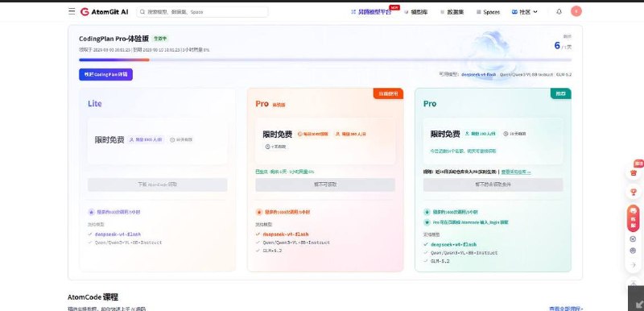Click the search magnifier icon
Viewport: 644px width, 311px height.
(x=142, y=12)
